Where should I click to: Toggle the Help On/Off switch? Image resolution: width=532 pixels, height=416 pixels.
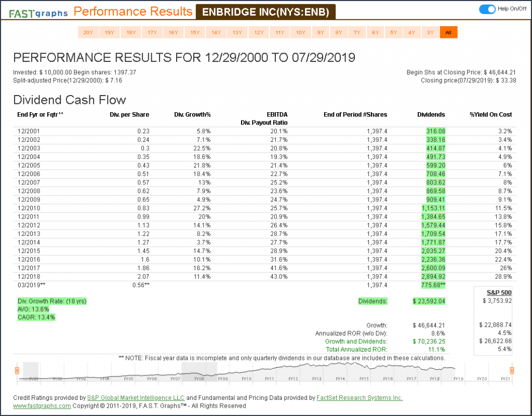pyautogui.click(x=487, y=9)
